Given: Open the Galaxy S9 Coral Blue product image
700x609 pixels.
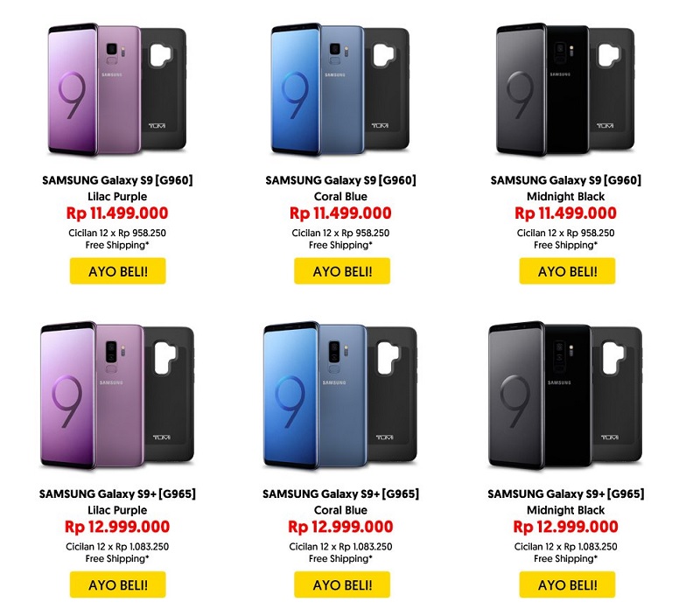Looking at the screenshot, I should [x=340, y=90].
